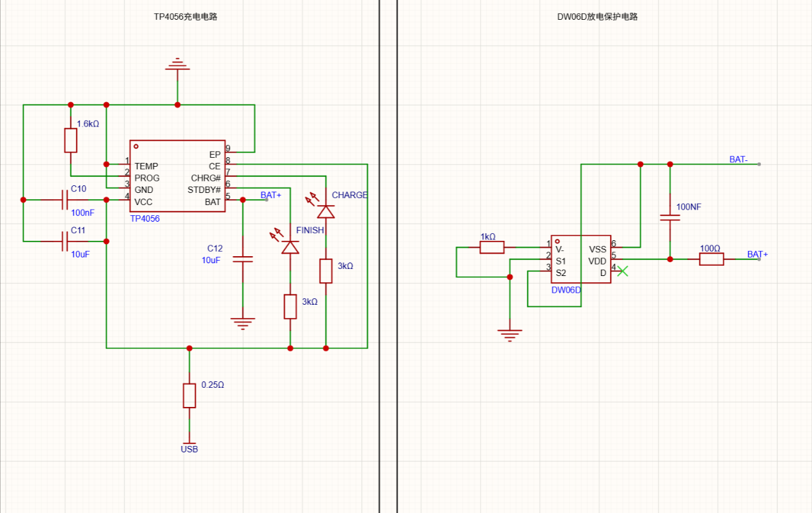The image size is (812, 513).
Task: Click the 100nF value label
Action: [82, 213]
